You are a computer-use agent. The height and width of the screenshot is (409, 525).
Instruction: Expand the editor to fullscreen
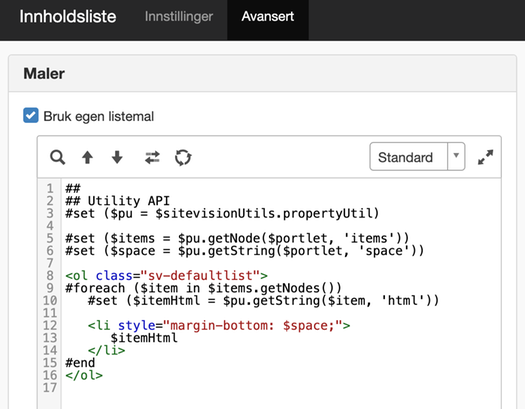(x=485, y=157)
